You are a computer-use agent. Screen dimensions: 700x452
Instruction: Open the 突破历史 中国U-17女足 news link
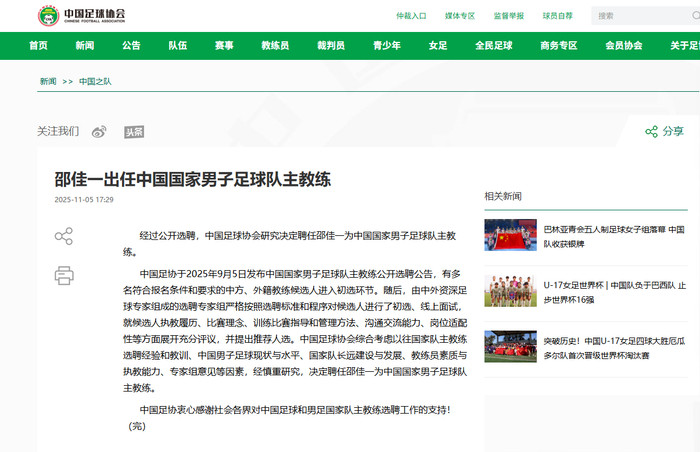pyautogui.click(x=614, y=348)
